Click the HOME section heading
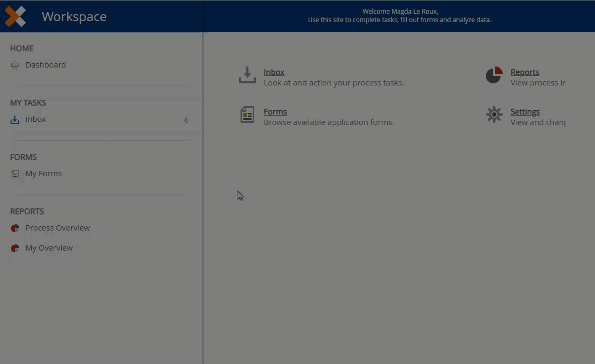The height and width of the screenshot is (364, 595). click(22, 49)
